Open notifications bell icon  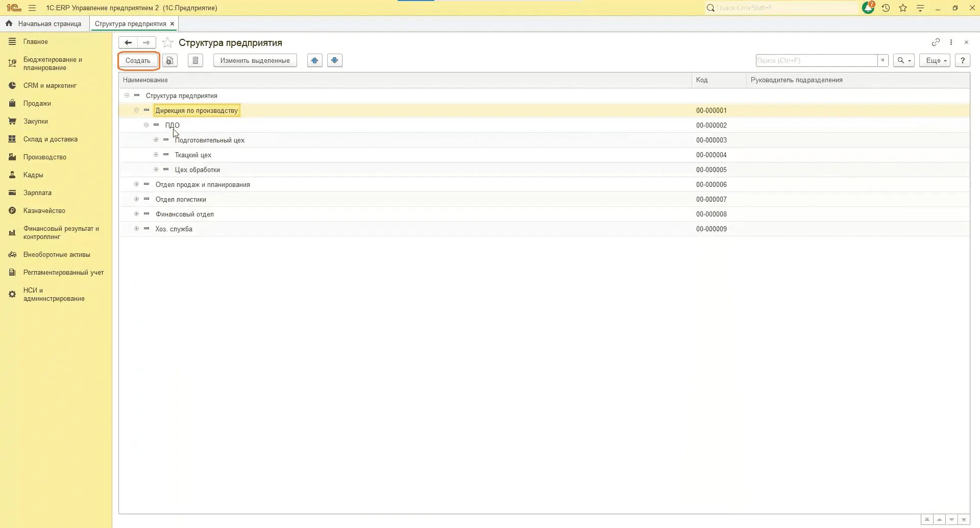click(x=868, y=8)
